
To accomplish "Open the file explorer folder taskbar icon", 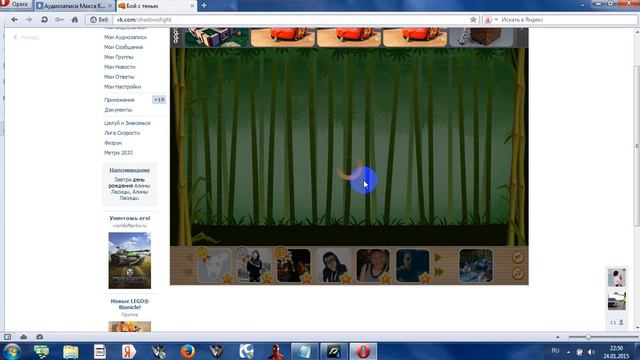I will [71, 351].
